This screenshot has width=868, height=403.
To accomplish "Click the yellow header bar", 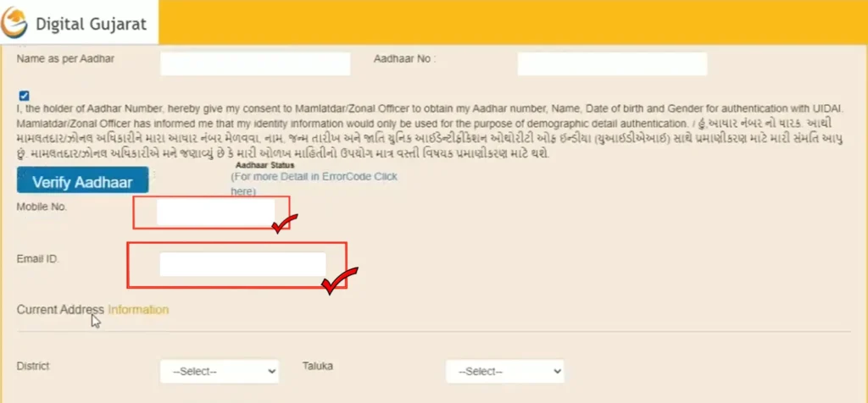I will pyautogui.click(x=509, y=20).
